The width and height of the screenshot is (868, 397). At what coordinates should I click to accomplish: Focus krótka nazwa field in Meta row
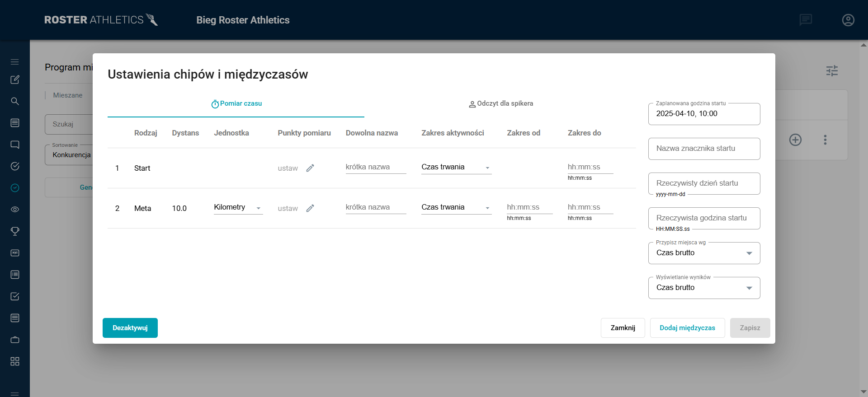click(376, 207)
